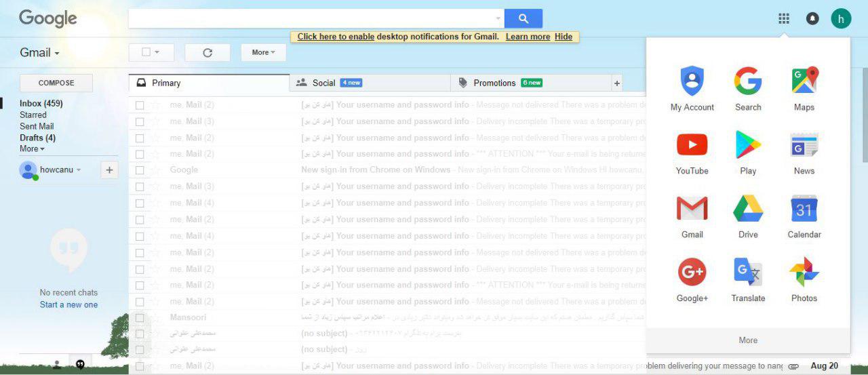The height and width of the screenshot is (375, 868).
Task: Open Calendar app icon
Action: pos(804,216)
